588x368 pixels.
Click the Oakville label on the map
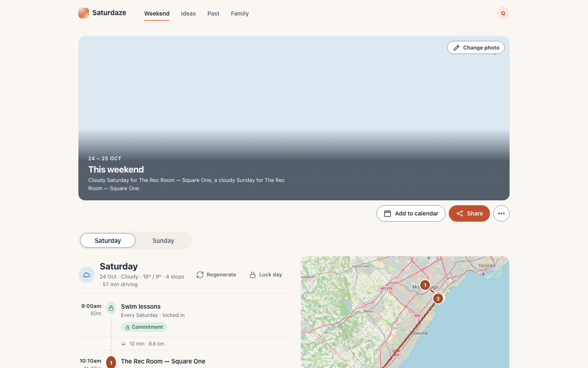coord(420,333)
